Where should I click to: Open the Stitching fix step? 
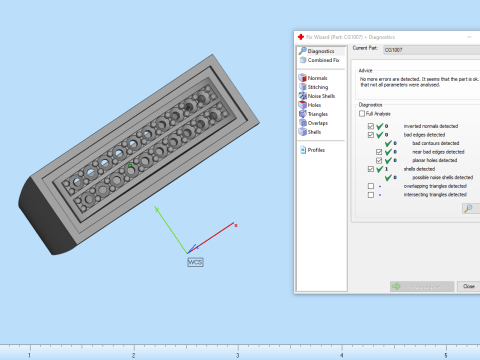(x=302, y=87)
